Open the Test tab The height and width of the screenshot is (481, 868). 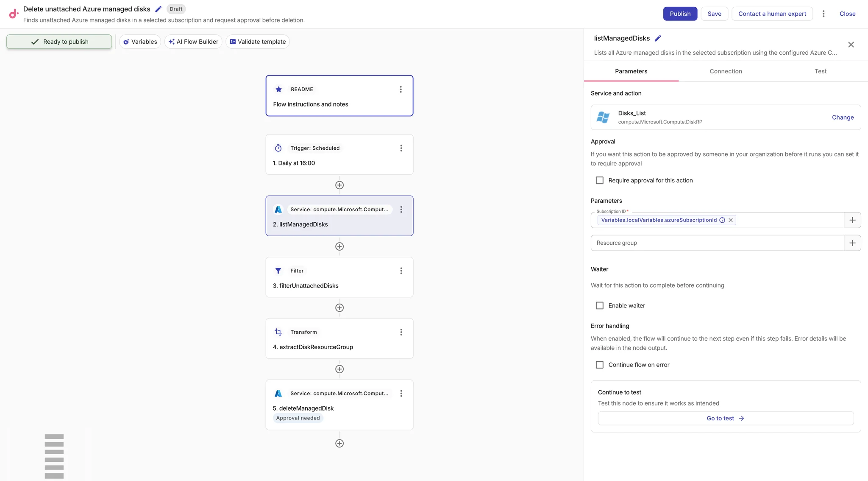(x=821, y=71)
